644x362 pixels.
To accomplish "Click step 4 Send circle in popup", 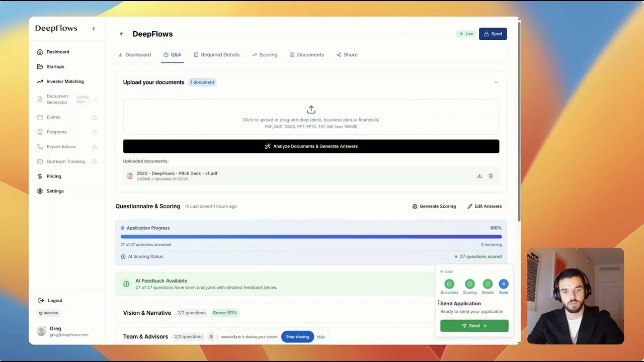I will (x=504, y=284).
